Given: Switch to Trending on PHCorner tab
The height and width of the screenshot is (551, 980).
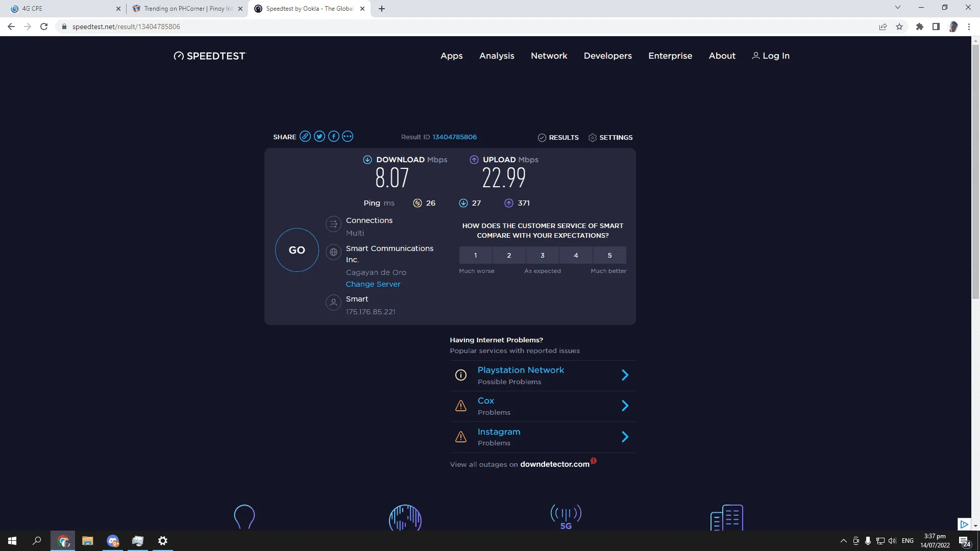Looking at the screenshot, I should (x=188, y=9).
